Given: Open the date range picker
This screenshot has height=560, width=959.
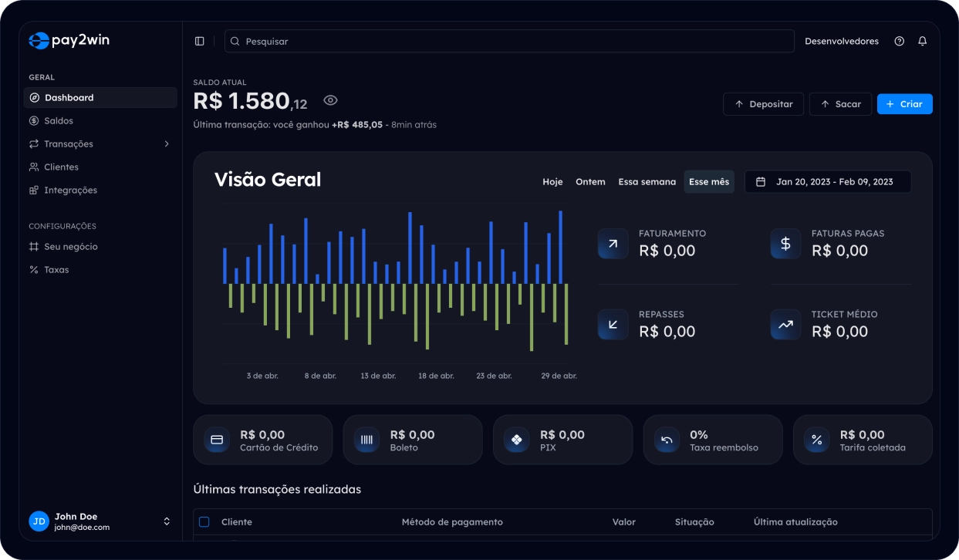Looking at the screenshot, I should tap(827, 182).
